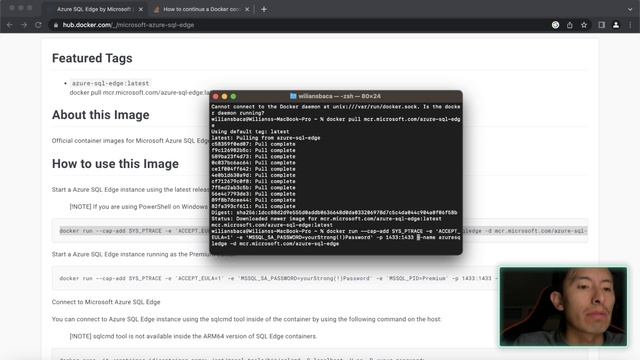The image size is (640, 360).
Task: Click the azure-sql-edge:latest tag
Action: pyautogui.click(x=110, y=83)
